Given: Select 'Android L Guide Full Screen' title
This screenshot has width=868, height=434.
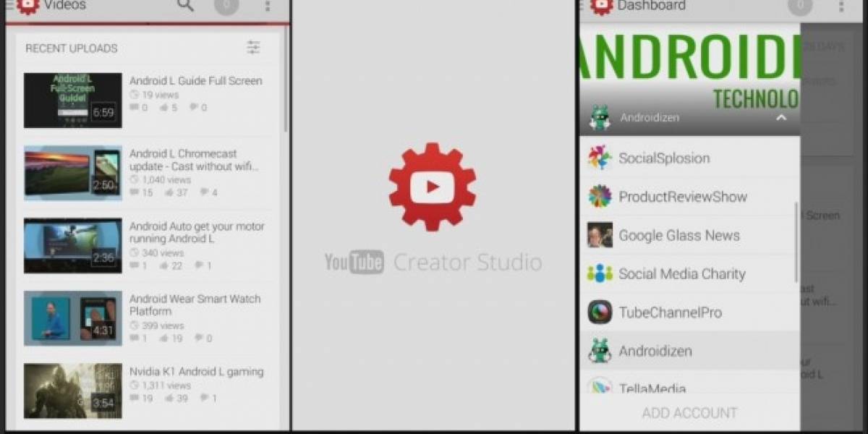Looking at the screenshot, I should tap(196, 81).
